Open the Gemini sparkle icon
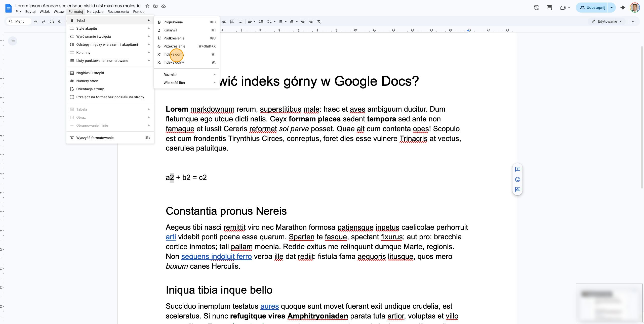This screenshot has width=644, height=324. [x=623, y=8]
